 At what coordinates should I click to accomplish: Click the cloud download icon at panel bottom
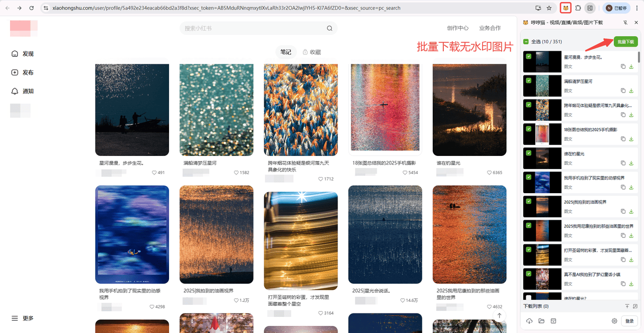click(529, 321)
